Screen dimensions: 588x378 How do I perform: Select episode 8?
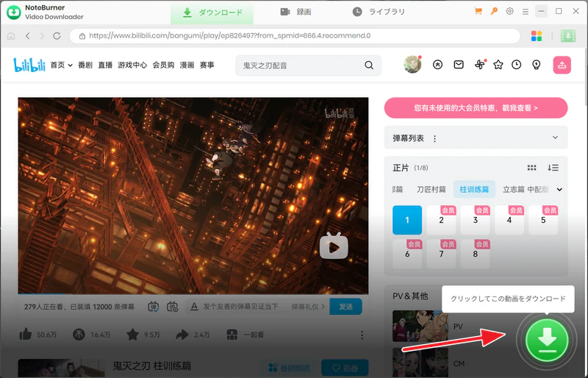coord(475,254)
